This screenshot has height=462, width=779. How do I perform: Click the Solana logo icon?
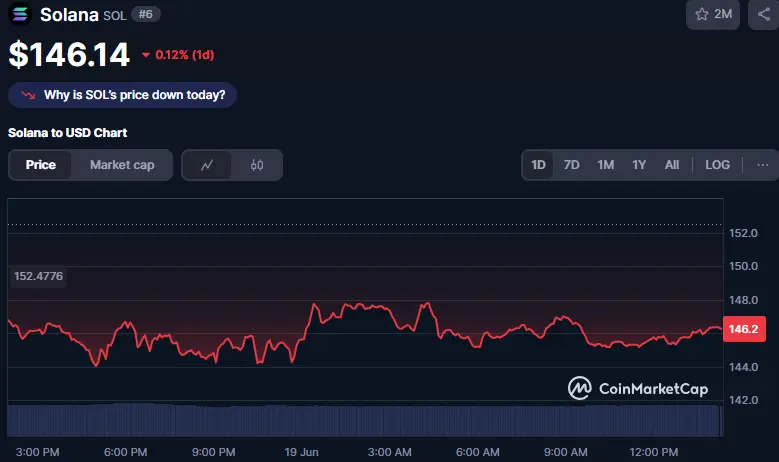pos(20,13)
